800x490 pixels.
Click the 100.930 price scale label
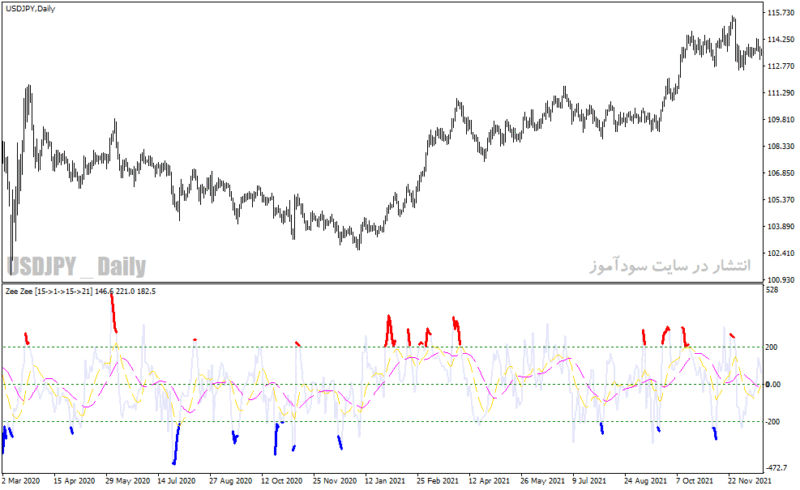pos(781,280)
